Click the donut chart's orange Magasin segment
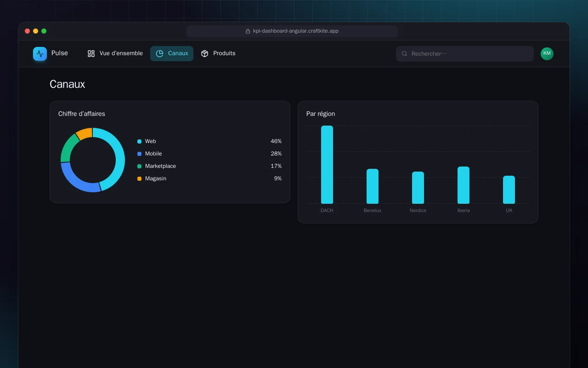Viewport: 588px width, 368px height. point(85,133)
